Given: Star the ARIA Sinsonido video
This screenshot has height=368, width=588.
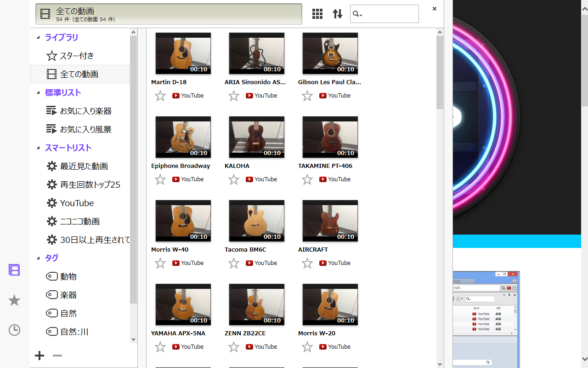Looking at the screenshot, I should (234, 96).
